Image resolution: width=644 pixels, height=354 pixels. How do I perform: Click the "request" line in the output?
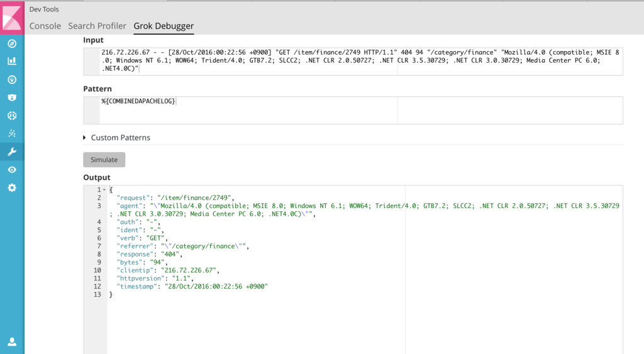pos(175,197)
